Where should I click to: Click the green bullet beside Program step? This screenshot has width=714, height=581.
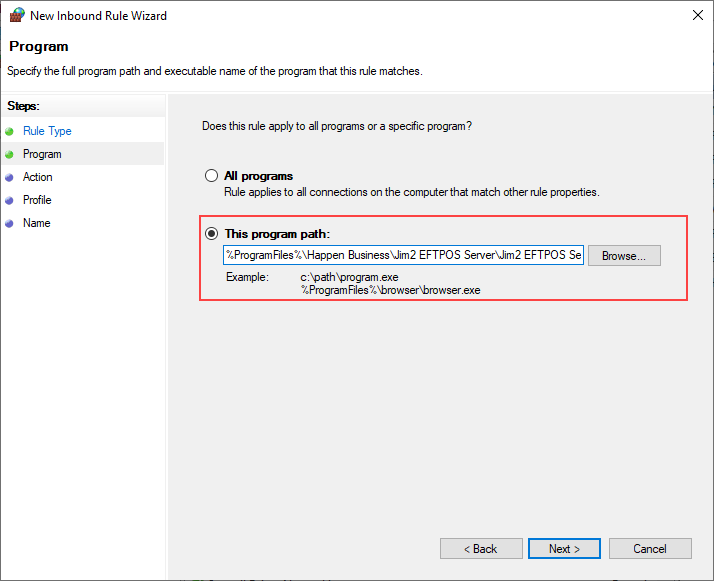click(10, 154)
